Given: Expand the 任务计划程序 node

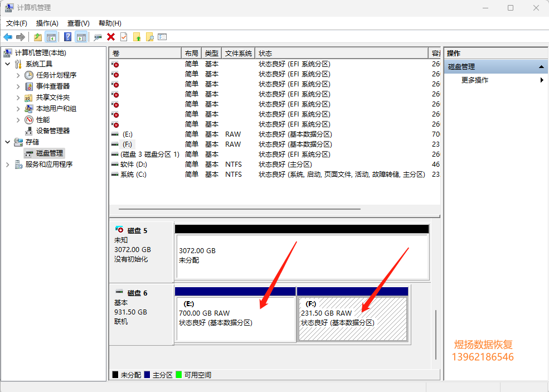Looking at the screenshot, I should pyautogui.click(x=18, y=75).
